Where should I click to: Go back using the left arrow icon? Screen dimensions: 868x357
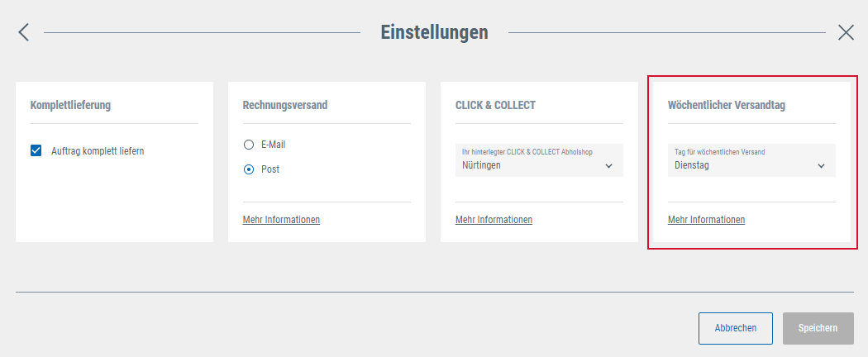[x=23, y=33]
